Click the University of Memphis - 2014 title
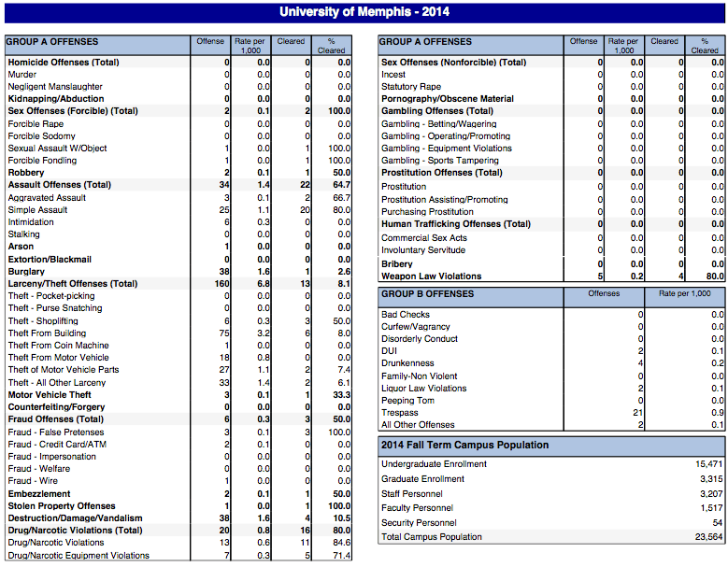This screenshot has height=567, width=728. (364, 13)
